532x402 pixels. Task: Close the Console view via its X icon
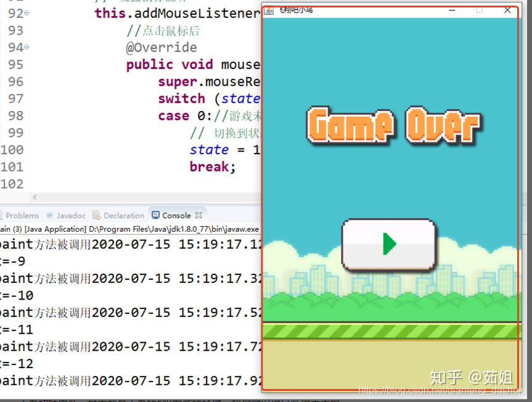198,215
